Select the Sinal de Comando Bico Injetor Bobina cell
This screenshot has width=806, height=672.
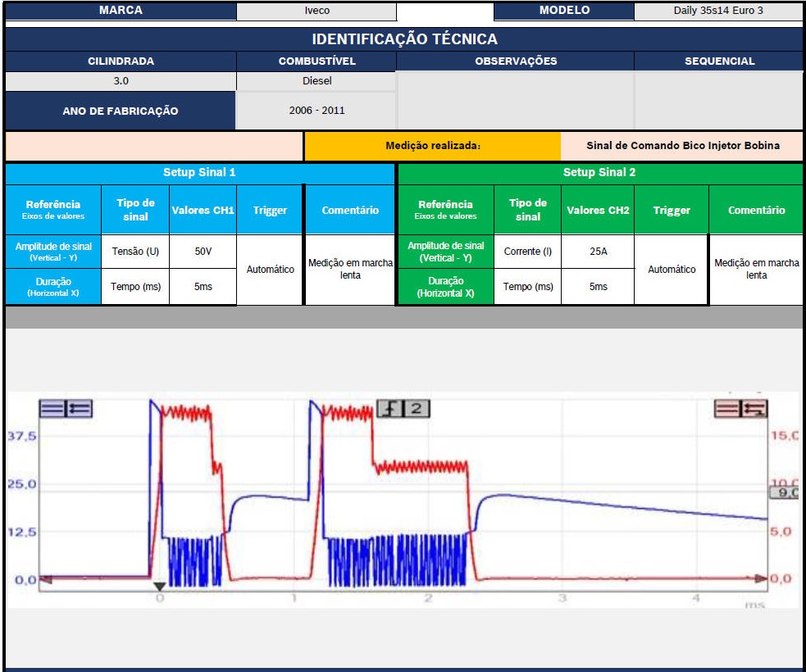click(x=682, y=146)
